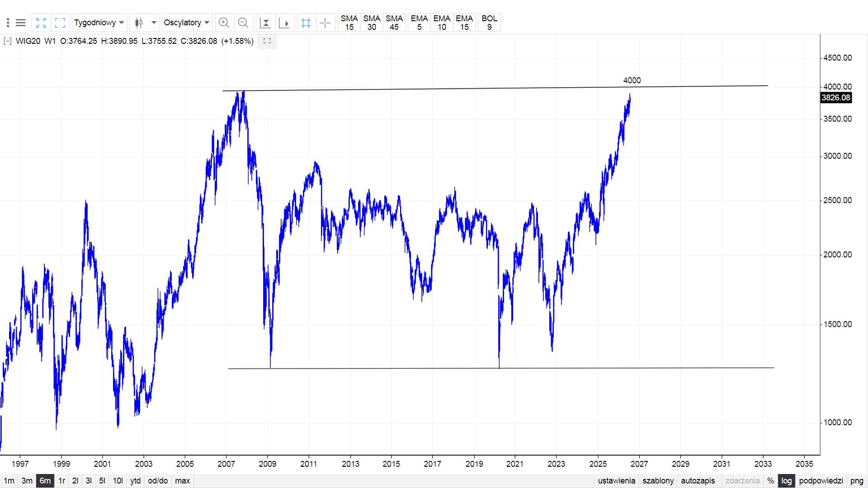
Task: Toggle the % percent scale
Action: 771,481
